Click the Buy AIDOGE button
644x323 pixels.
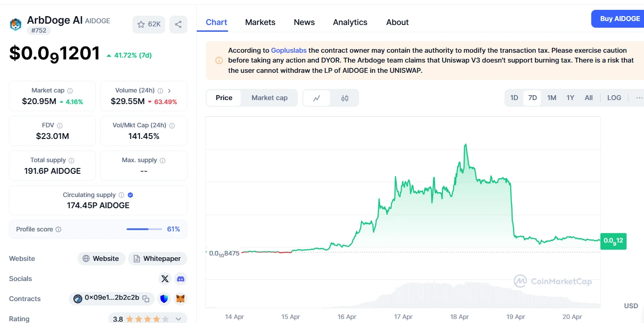[x=619, y=19]
